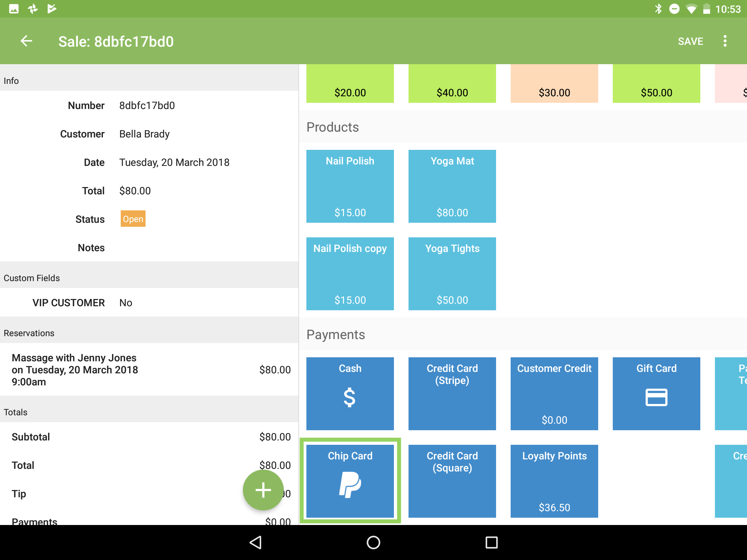Tap the Open status badge
The width and height of the screenshot is (747, 560).
tap(133, 219)
